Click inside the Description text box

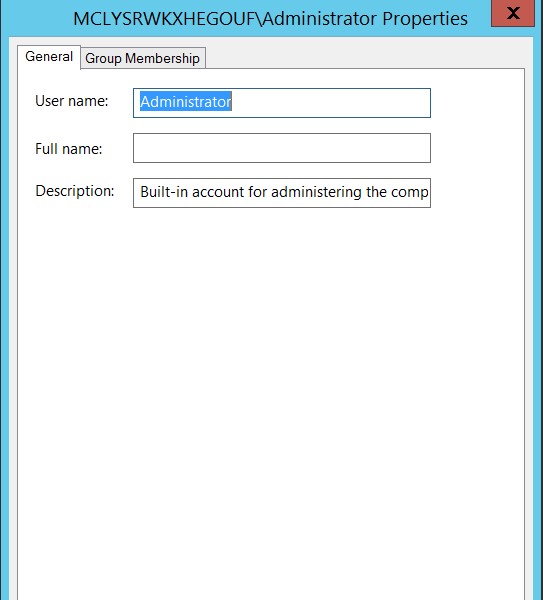(282, 193)
